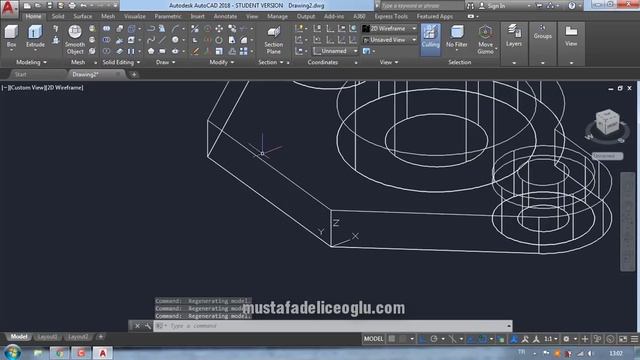Image resolution: width=640 pixels, height=360 pixels.
Task: Select the Extrude tool
Action: click(x=35, y=36)
